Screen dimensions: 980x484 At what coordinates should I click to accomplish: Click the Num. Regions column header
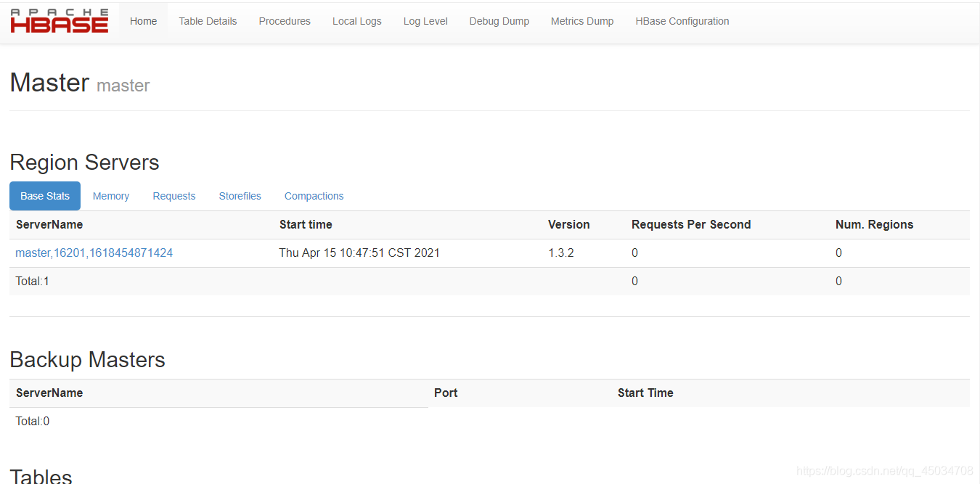click(x=874, y=224)
